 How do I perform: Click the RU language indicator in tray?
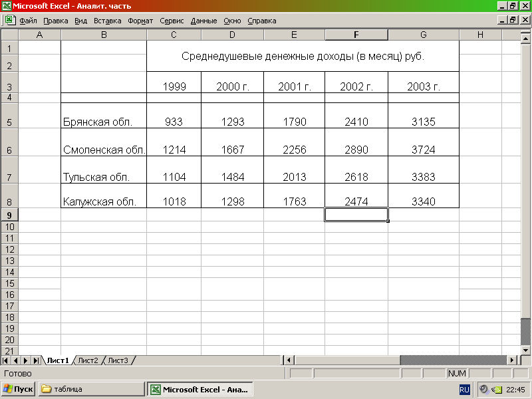pos(464,390)
